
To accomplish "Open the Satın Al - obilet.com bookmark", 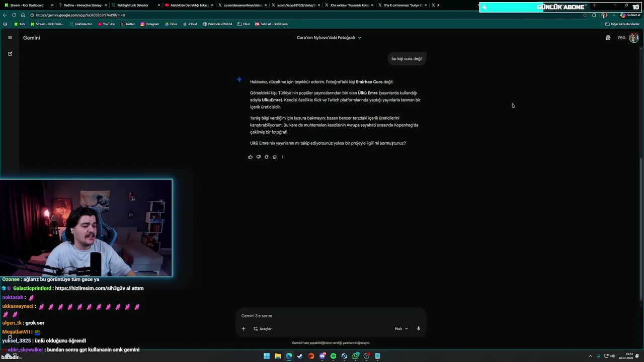I will [271, 24].
